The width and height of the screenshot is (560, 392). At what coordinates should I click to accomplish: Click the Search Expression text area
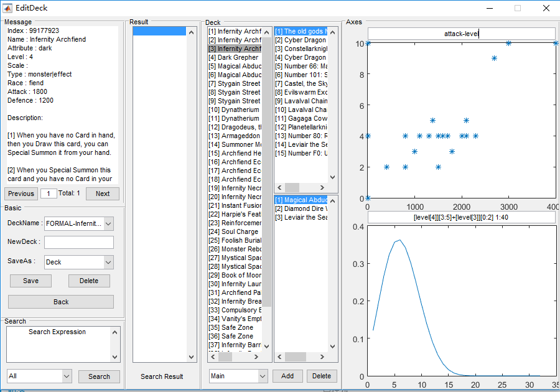point(58,344)
